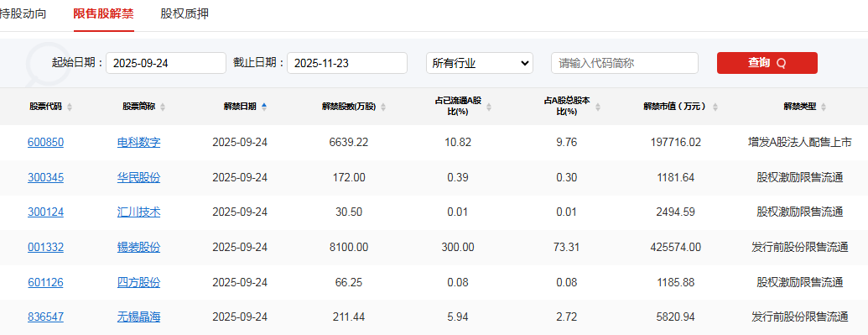The height and width of the screenshot is (335, 868).
Task: Sort by 解禁类型 column arrows
Action: coord(824,107)
